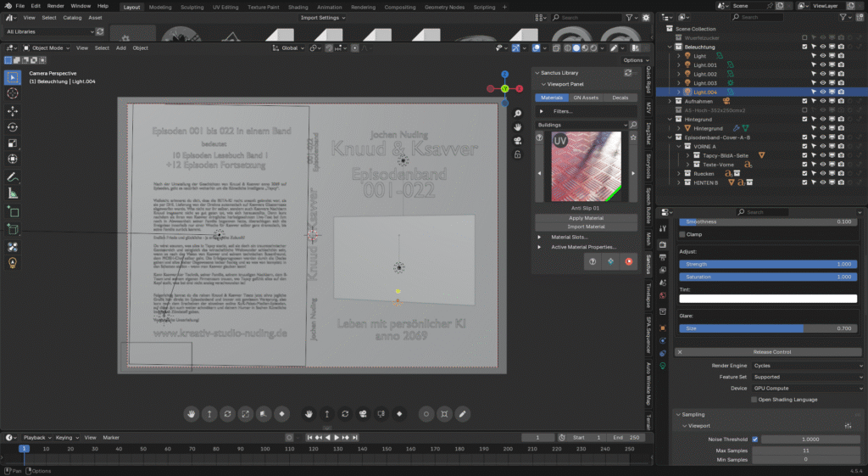Click the viewport zoom magnifier icon
Image resolution: width=868 pixels, height=476 pixels.
518,114
